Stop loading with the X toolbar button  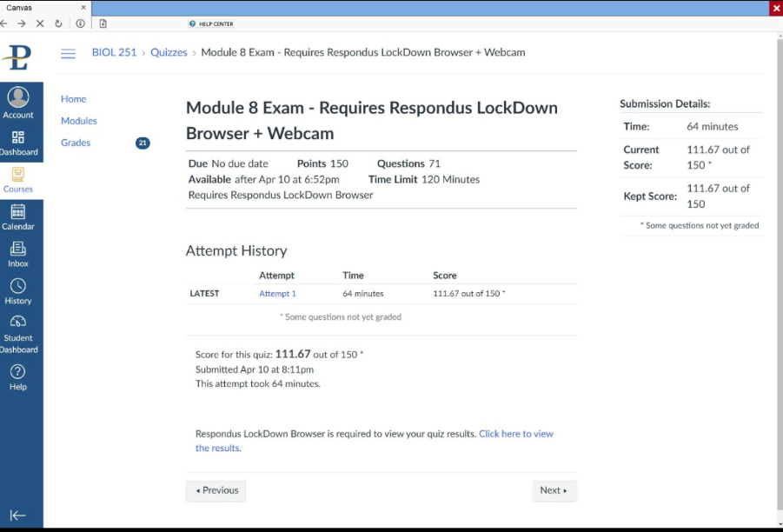click(40, 23)
